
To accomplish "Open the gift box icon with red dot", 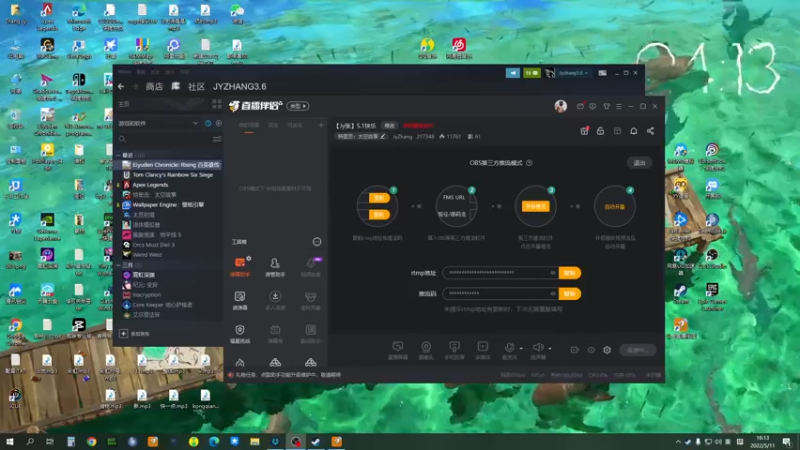I will [585, 131].
